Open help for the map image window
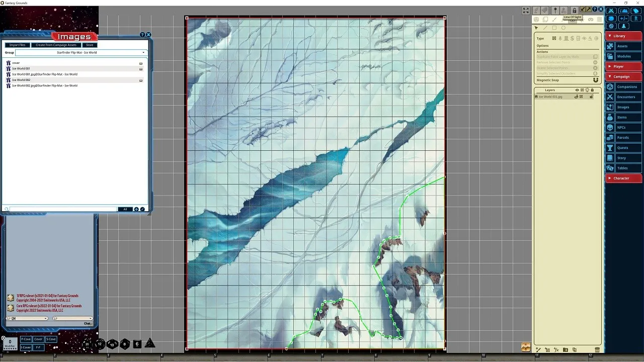This screenshot has width=644, height=362. coord(595,9)
